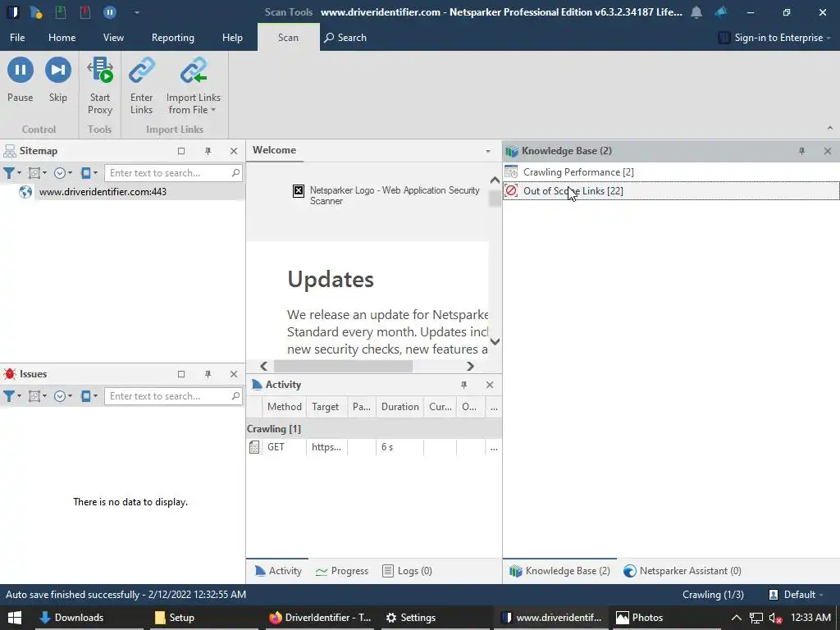
Task: Click the GET request row icon
Action: point(254,447)
